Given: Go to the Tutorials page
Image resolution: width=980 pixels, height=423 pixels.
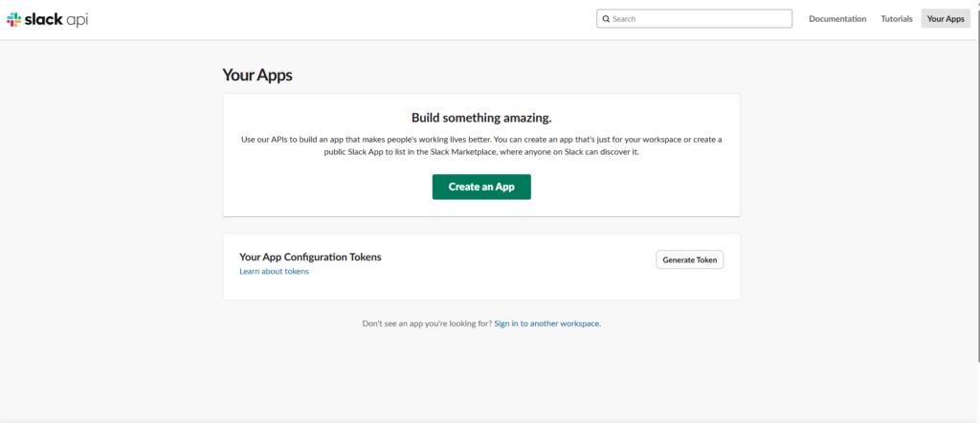Looking at the screenshot, I should click(x=897, y=19).
